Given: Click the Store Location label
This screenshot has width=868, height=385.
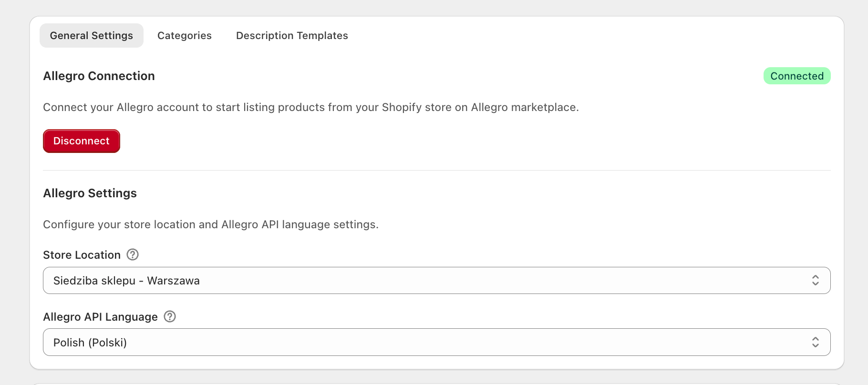Looking at the screenshot, I should (x=82, y=255).
